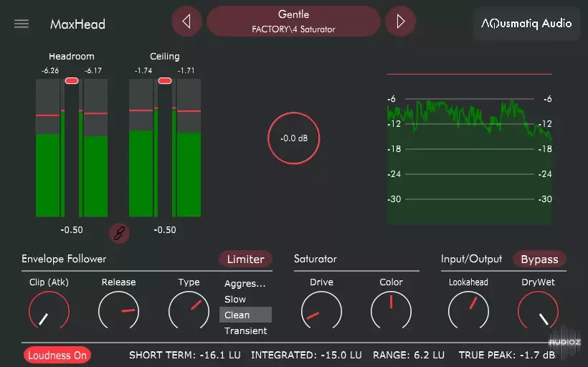
Task: Click the Headroom -6.17 peak value
Action: coord(93,70)
